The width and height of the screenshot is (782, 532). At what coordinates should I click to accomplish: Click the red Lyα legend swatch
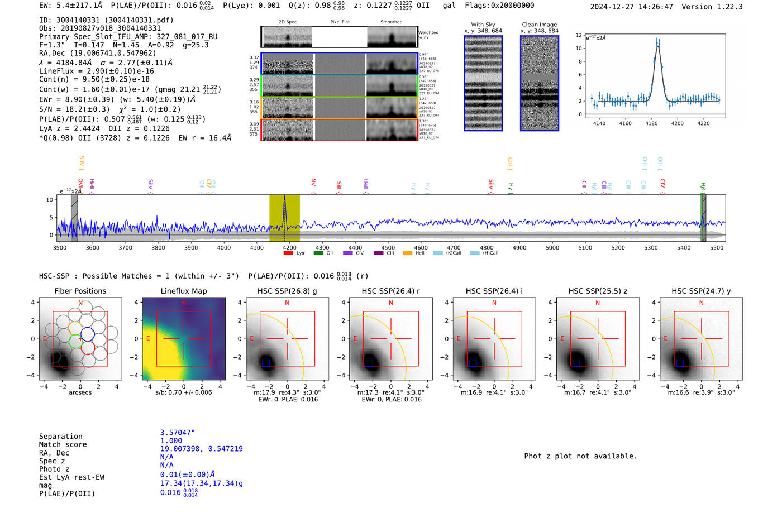[288, 253]
